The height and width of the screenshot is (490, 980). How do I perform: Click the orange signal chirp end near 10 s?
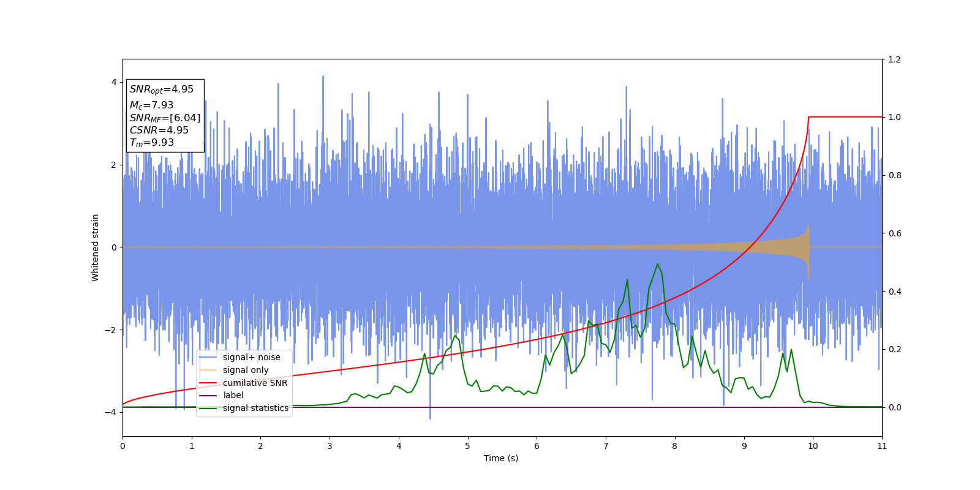click(x=808, y=251)
